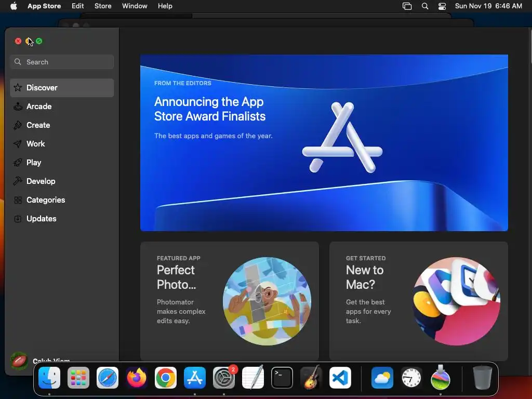Open TextEdit from the Dock

[253, 378]
